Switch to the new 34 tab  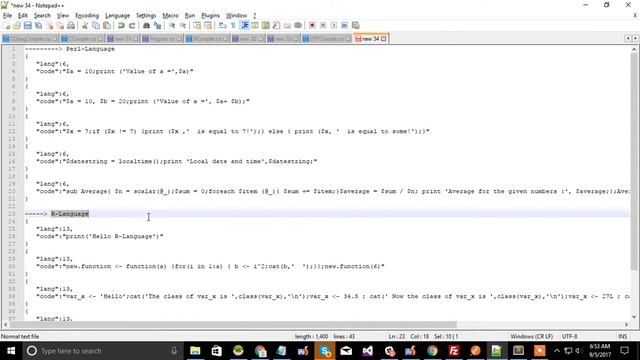tap(370, 39)
